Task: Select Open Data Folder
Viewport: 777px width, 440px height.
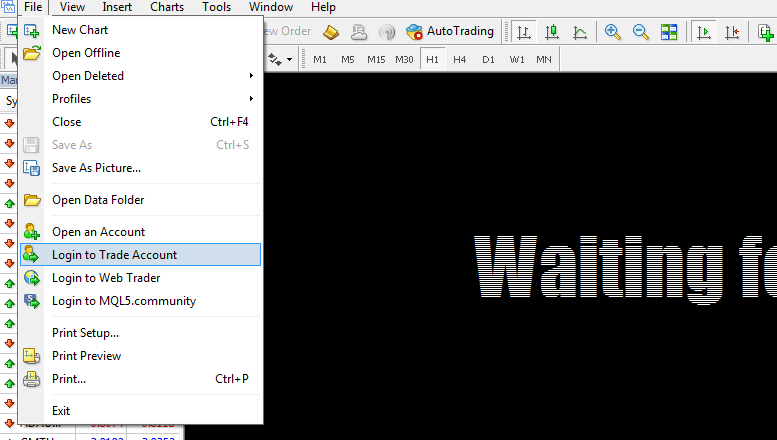Action: point(140,200)
